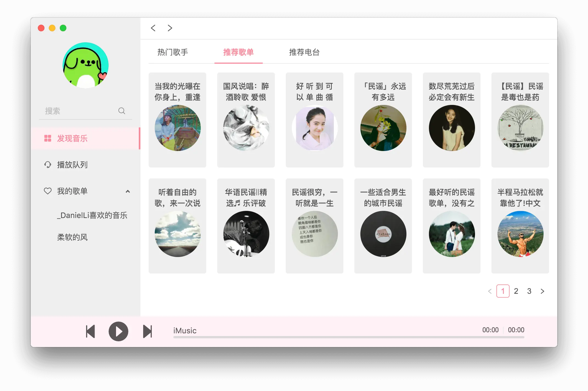This screenshot has width=588, height=391.
Task: Navigate forward using the right arrow
Action: 170,28
